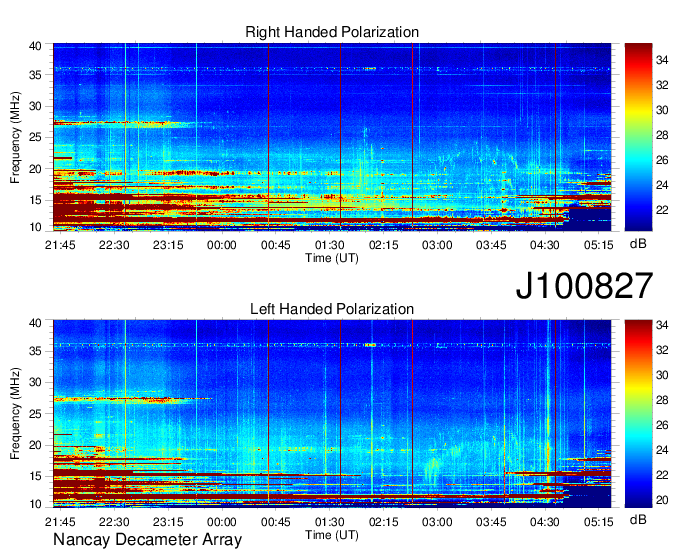Image resolution: width=680 pixels, height=552 pixels.
Task: Click the 02:15 tick under Right Handed plot
Action: [383, 245]
